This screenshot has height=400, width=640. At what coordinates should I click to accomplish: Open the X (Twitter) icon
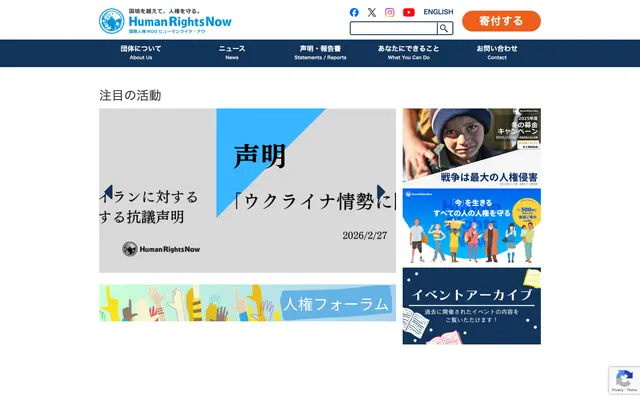(371, 12)
